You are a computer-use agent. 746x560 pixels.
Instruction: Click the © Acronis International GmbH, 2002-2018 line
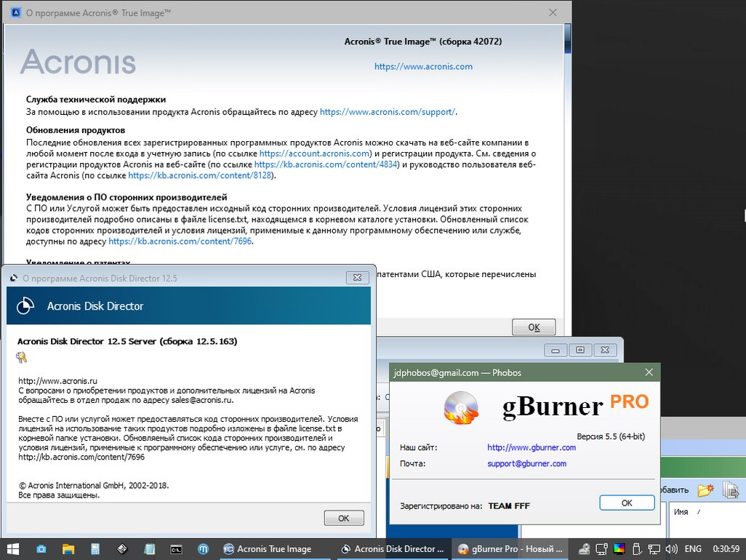(x=94, y=486)
